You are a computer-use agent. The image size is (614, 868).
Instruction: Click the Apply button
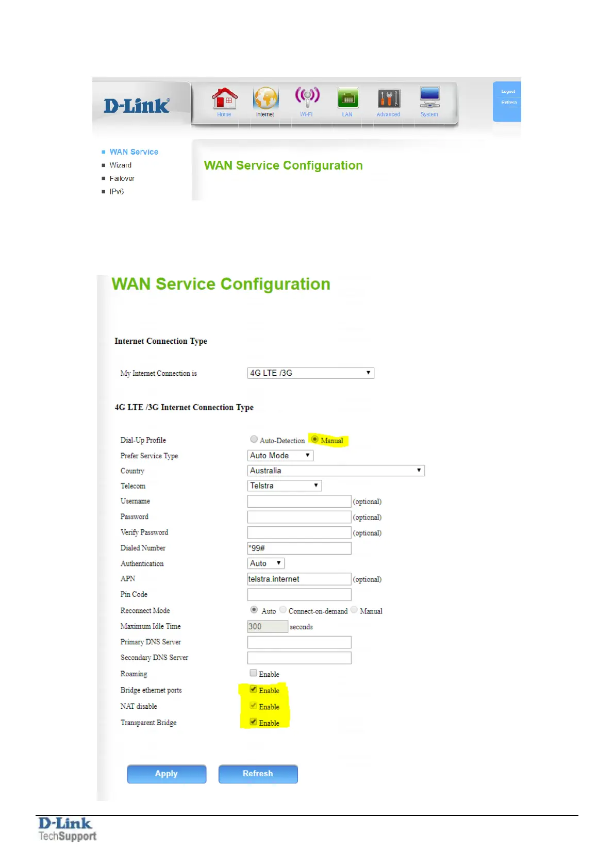coord(167,774)
